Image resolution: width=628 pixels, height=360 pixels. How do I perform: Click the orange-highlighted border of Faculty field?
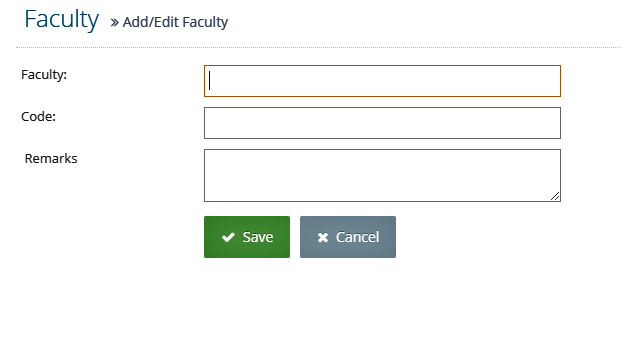[382, 66]
